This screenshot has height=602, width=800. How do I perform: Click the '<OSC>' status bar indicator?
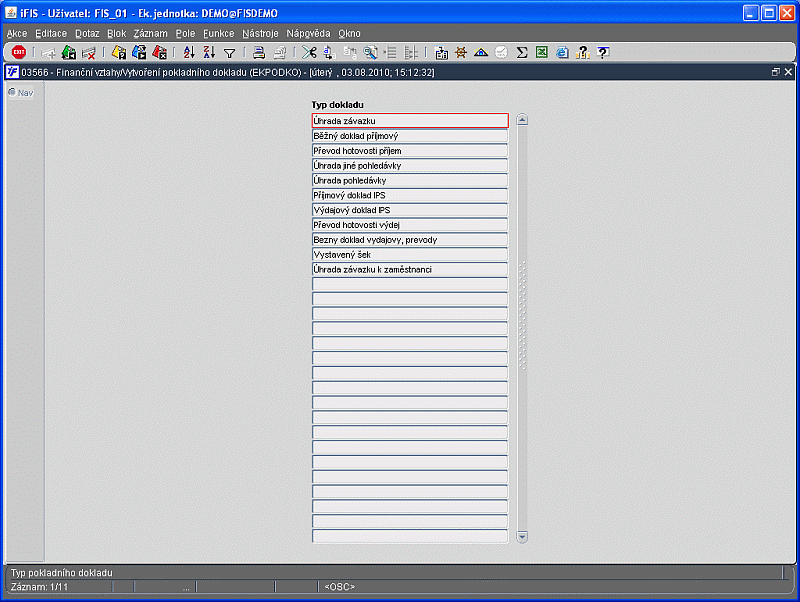(339, 587)
